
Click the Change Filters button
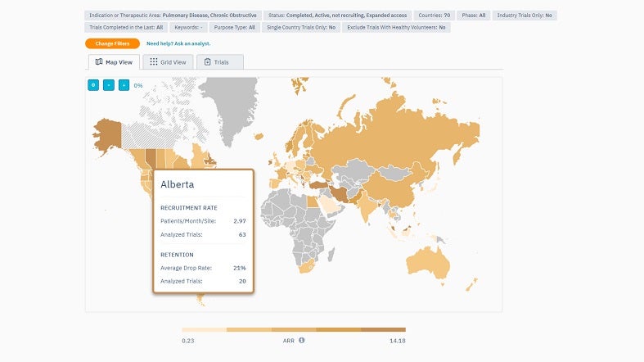point(112,43)
